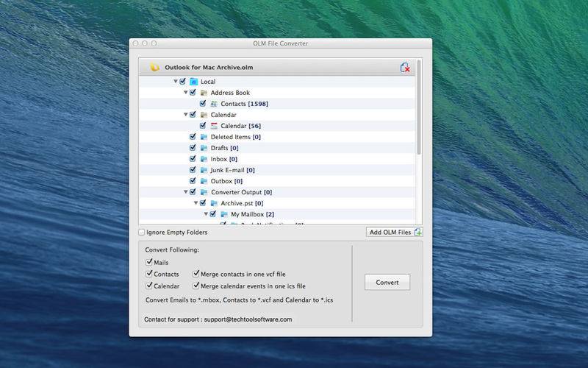Collapse the Address Book node
The image size is (588, 368).
click(x=186, y=92)
